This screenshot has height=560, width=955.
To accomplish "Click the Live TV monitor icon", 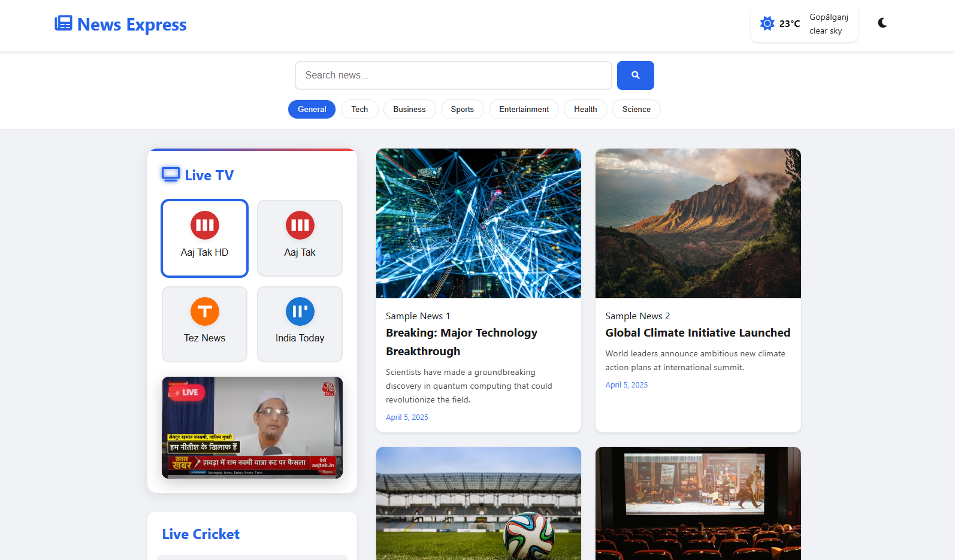I will 171,175.
